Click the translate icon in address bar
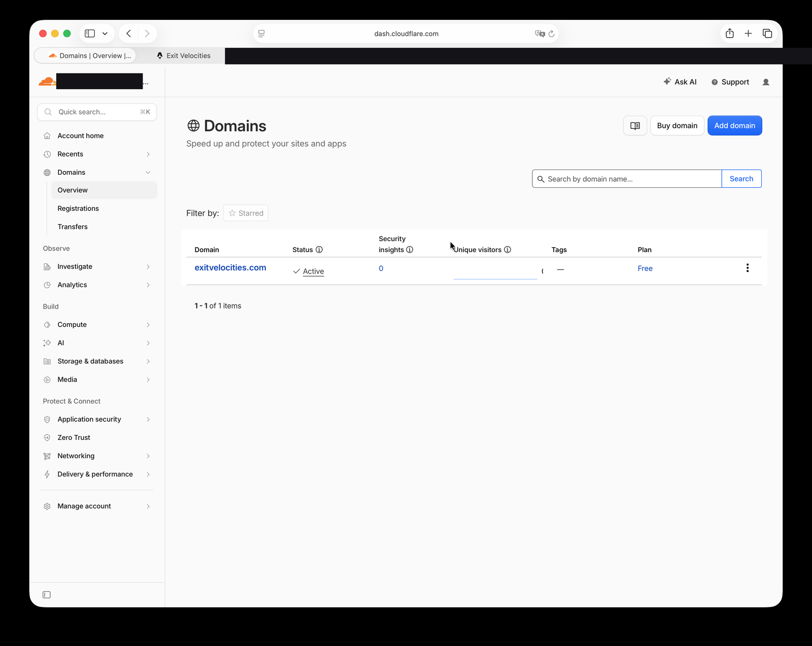This screenshot has height=646, width=812. coord(539,33)
